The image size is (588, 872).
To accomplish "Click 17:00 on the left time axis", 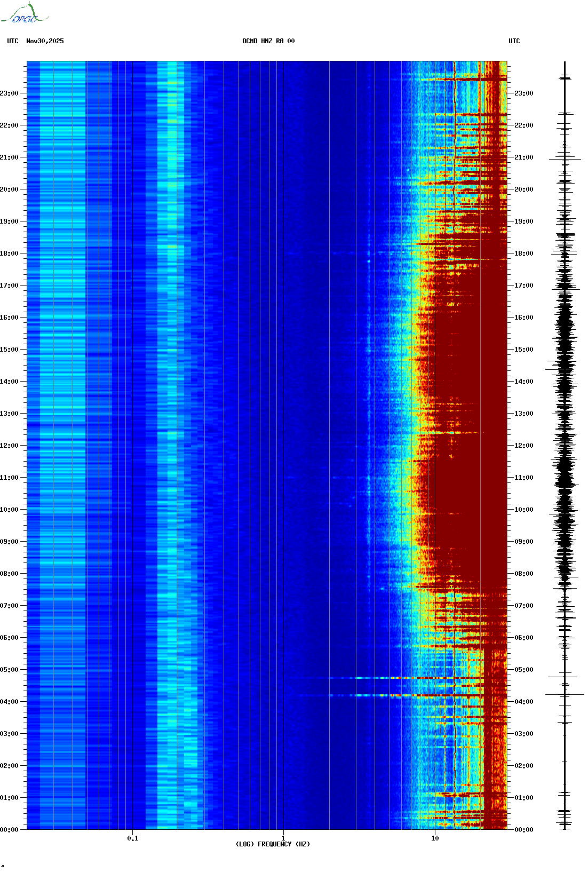I will 9,286.
